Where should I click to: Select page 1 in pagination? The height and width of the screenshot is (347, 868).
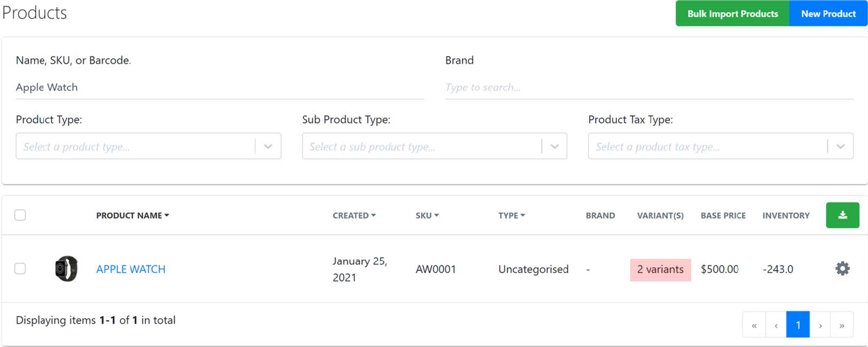798,325
